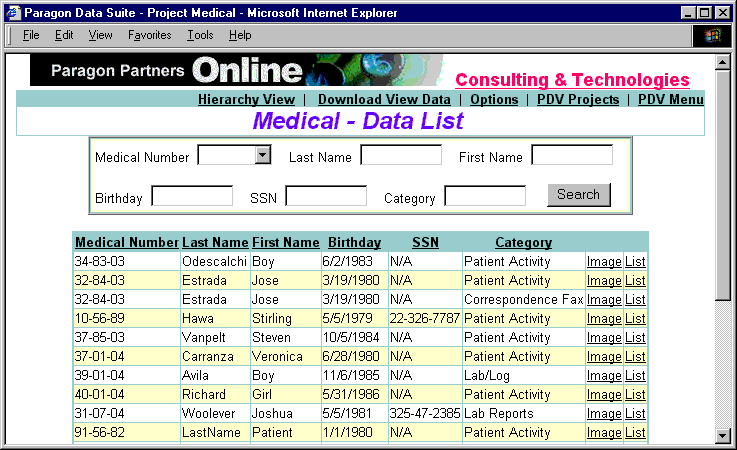Viewport: 737px width, 450px height.
Task: Sort by the Birthday column header
Action: tap(354, 242)
